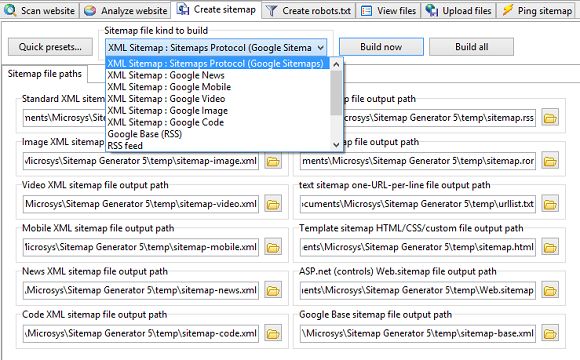This screenshot has height=360, width=580.
Task: Click the sitemap.ror path input field
Action: click(x=418, y=161)
